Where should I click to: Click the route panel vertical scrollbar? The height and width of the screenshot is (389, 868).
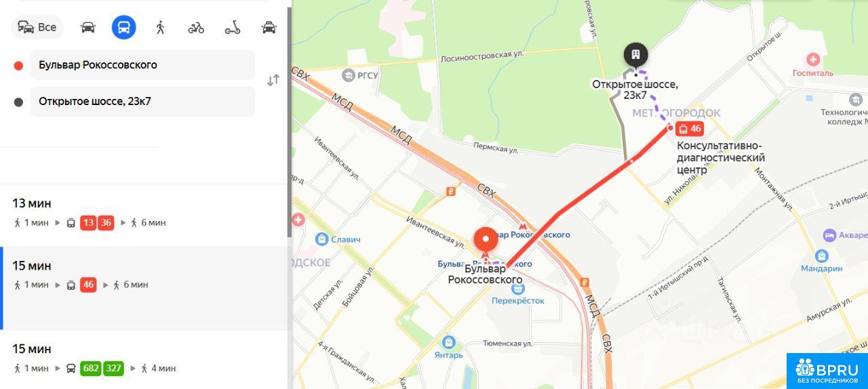pyautogui.click(x=290, y=122)
